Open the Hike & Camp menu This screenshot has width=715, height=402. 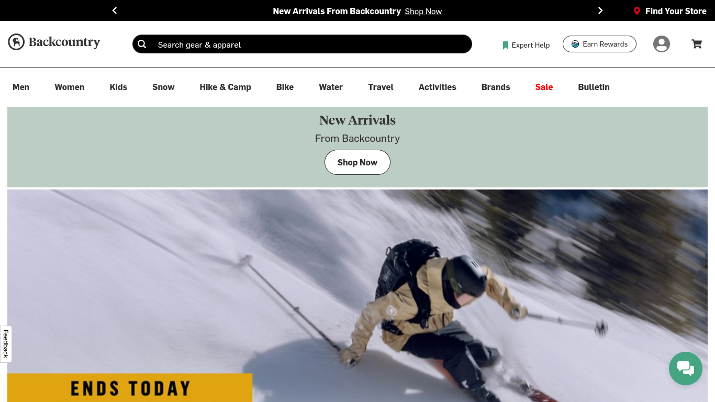tap(225, 87)
